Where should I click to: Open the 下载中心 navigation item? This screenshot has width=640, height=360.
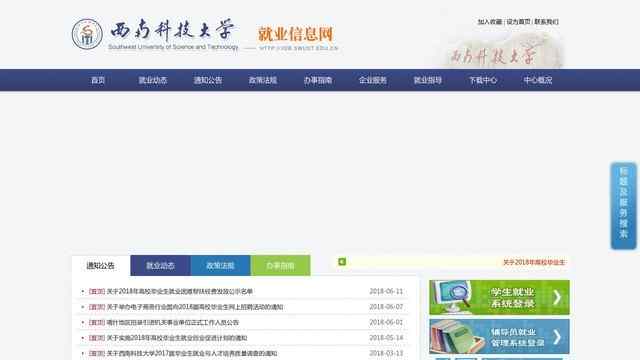pos(483,80)
